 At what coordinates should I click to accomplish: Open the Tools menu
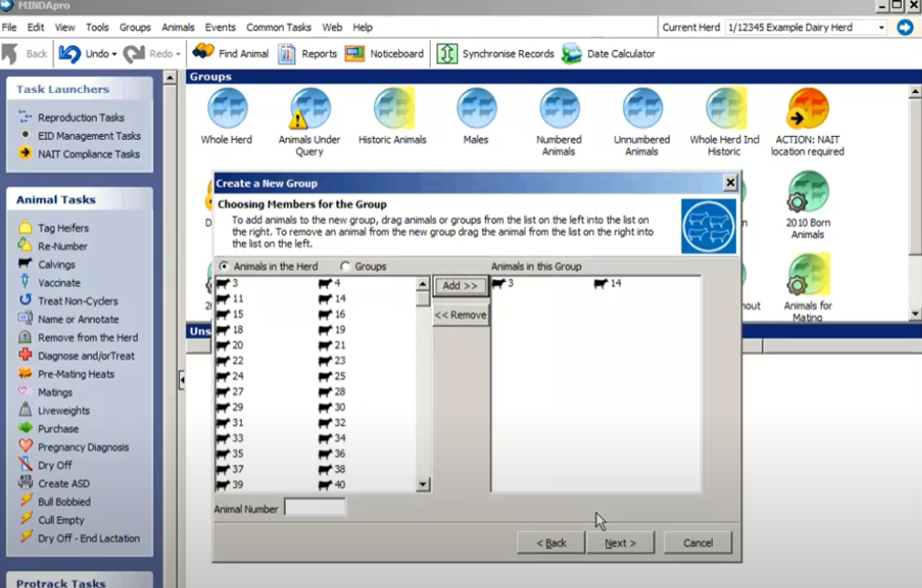point(97,27)
